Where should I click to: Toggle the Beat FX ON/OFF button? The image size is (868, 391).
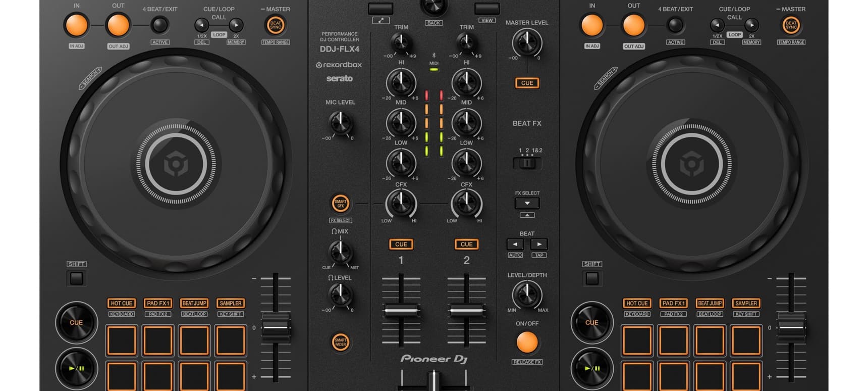(527, 342)
